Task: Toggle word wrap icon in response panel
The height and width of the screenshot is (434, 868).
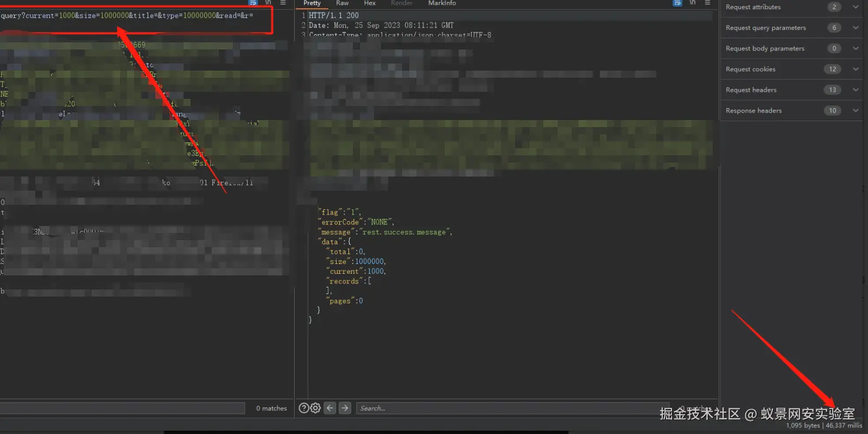Action: (x=677, y=3)
